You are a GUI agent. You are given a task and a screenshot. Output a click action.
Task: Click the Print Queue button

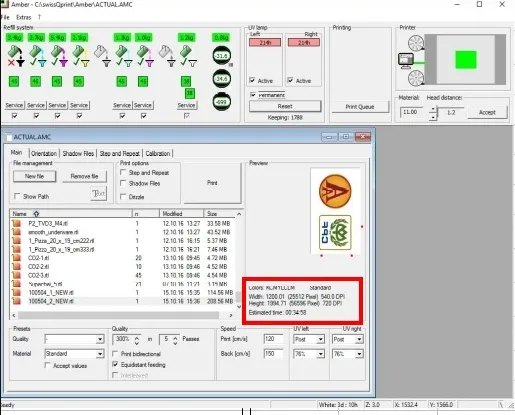click(360, 107)
